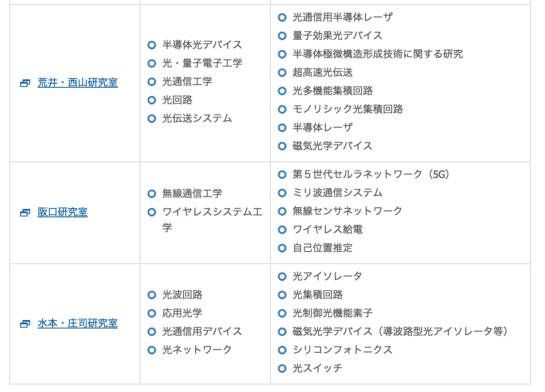545x392 pixels.
Task: Click the 光スイッチ list entry
Action: point(317,368)
